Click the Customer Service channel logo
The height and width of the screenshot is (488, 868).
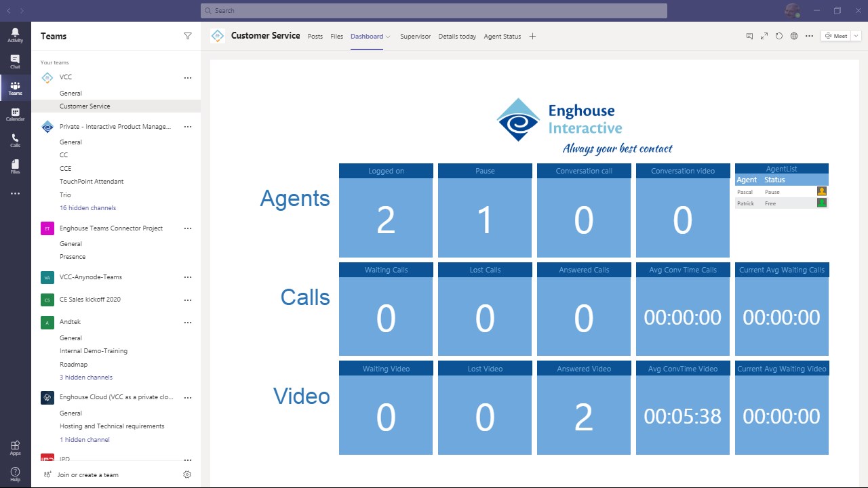(218, 36)
